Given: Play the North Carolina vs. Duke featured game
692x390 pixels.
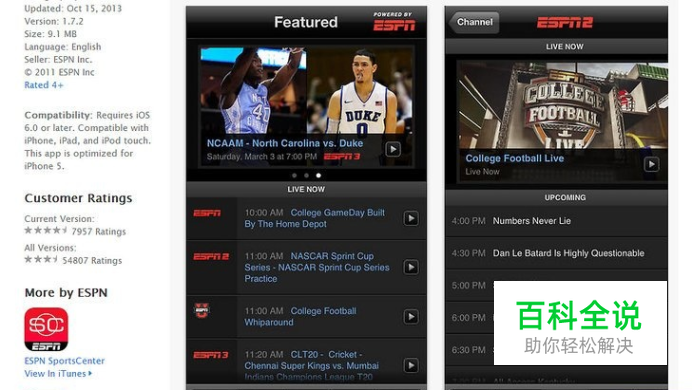Looking at the screenshot, I should 393,150.
